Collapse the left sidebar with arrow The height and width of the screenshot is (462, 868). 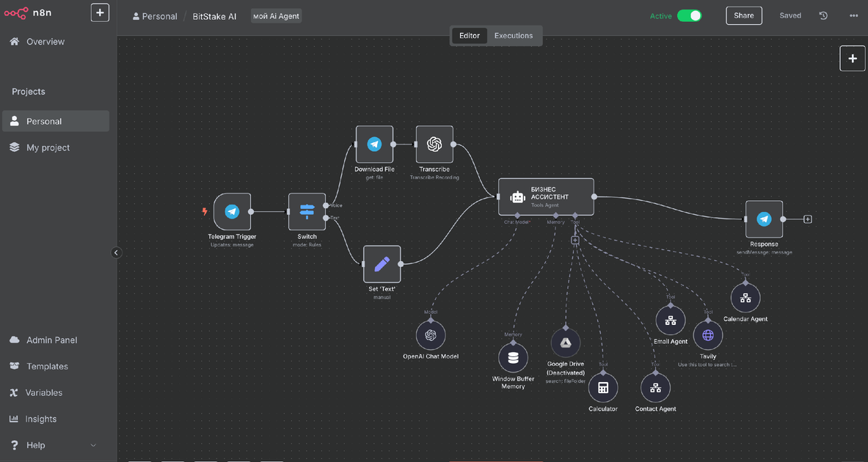(116, 253)
